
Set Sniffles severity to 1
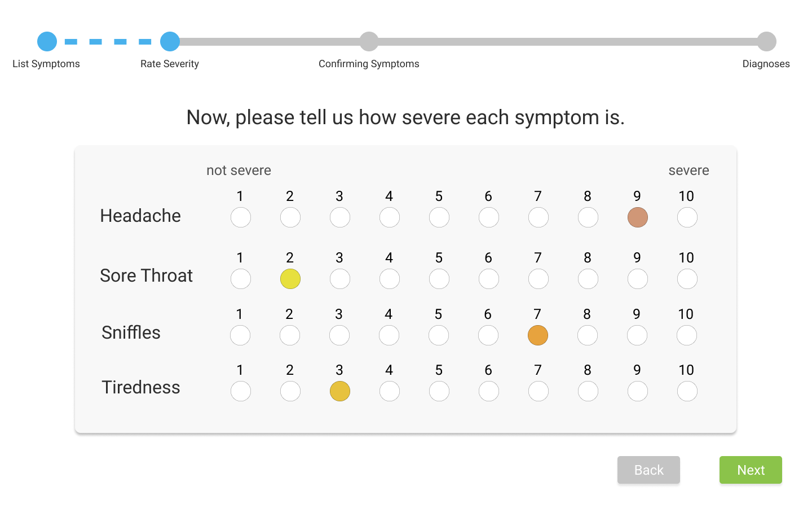(x=240, y=335)
